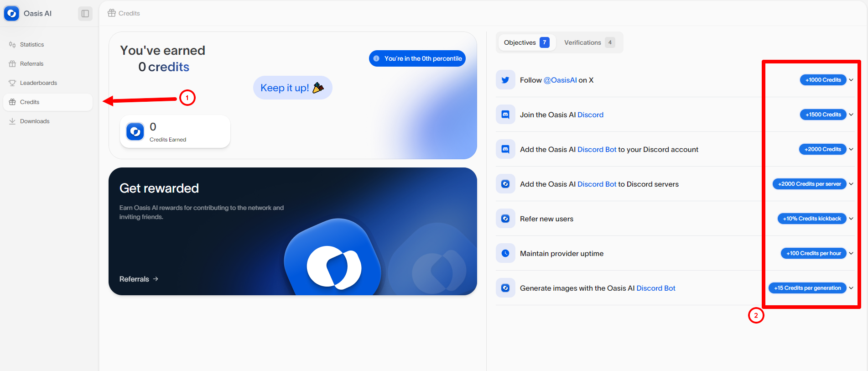The height and width of the screenshot is (371, 868).
Task: Open the Downloads section in sidebar
Action: pyautogui.click(x=35, y=121)
